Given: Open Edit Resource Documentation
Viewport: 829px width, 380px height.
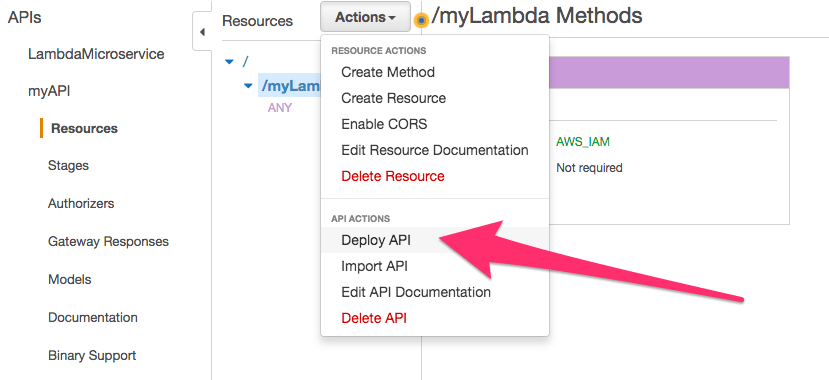Looking at the screenshot, I should [435, 150].
